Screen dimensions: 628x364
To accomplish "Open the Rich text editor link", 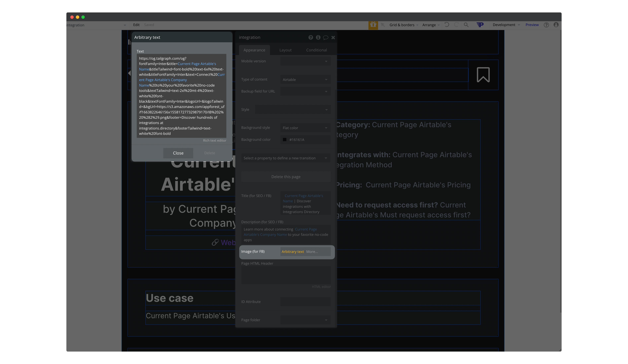I will [x=214, y=140].
